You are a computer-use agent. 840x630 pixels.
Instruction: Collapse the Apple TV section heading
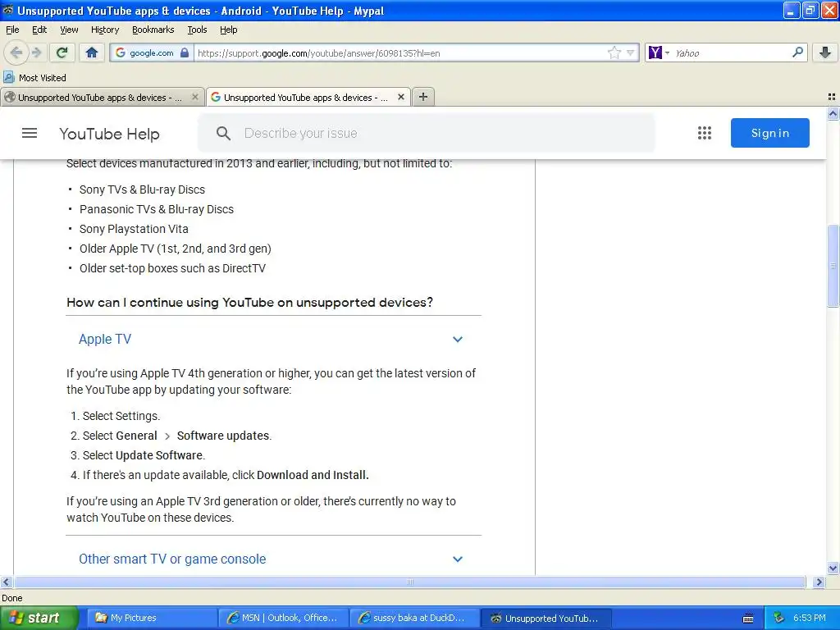tap(104, 339)
